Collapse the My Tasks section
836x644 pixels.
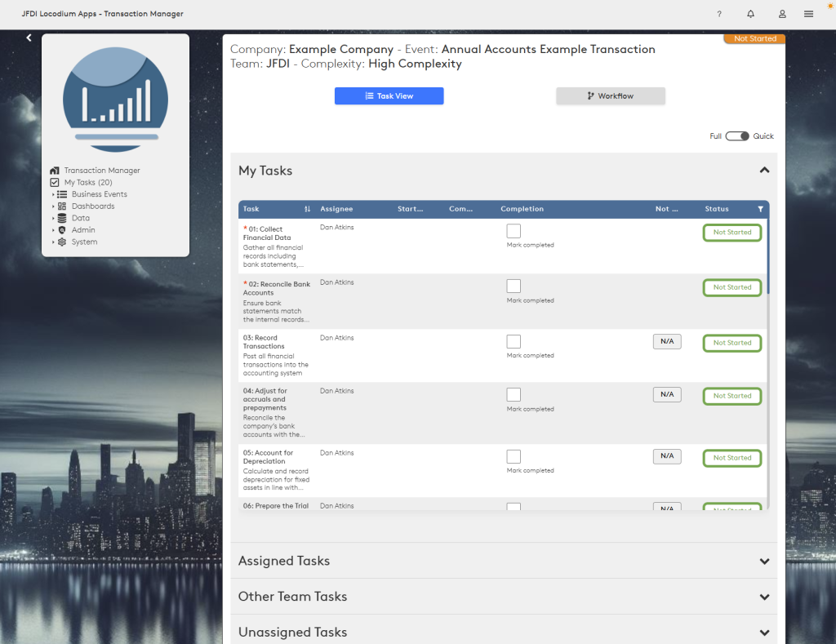(764, 171)
